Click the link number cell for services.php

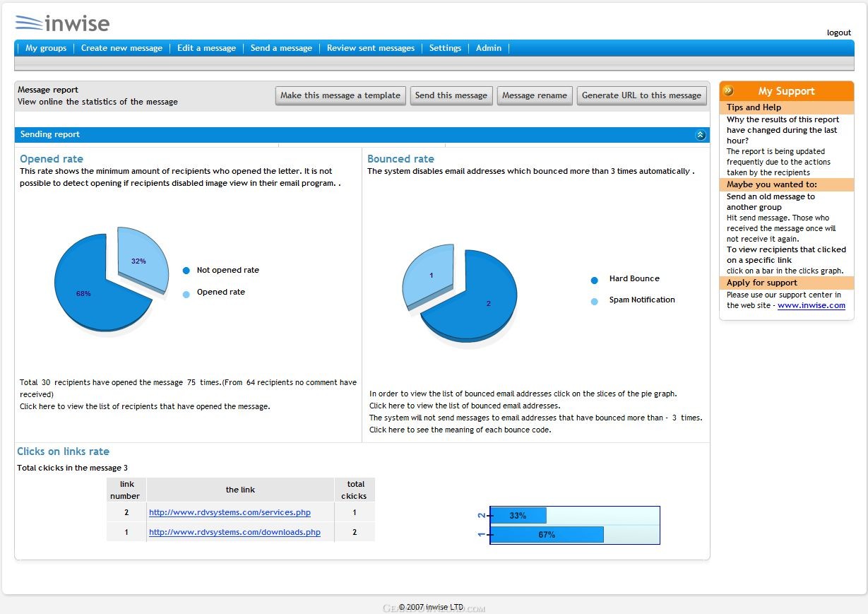[x=126, y=512]
